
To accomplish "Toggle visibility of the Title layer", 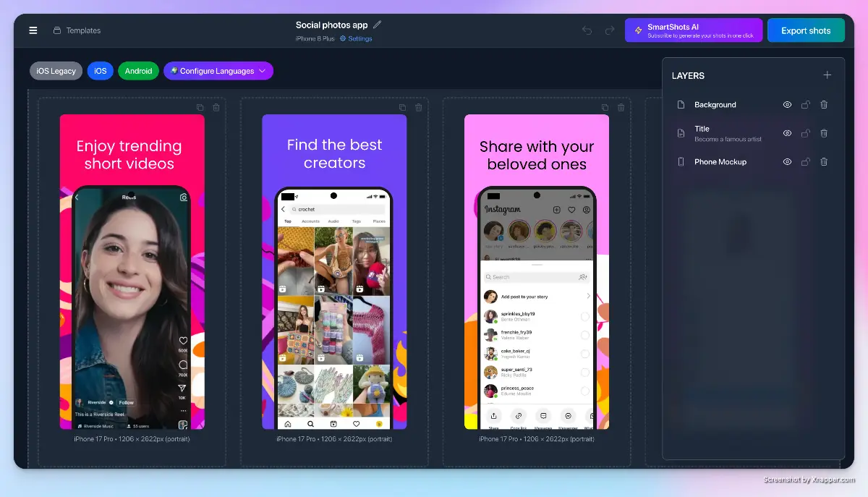I will (787, 133).
